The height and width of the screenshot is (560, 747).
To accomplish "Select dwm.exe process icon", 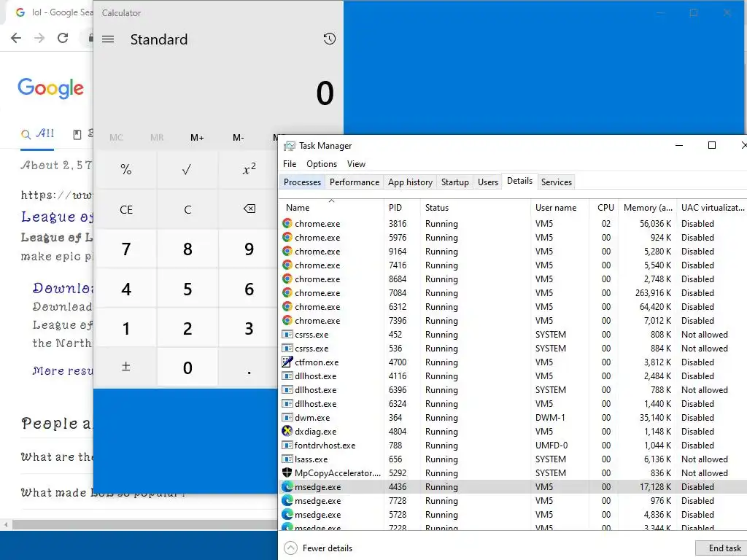I will click(287, 418).
